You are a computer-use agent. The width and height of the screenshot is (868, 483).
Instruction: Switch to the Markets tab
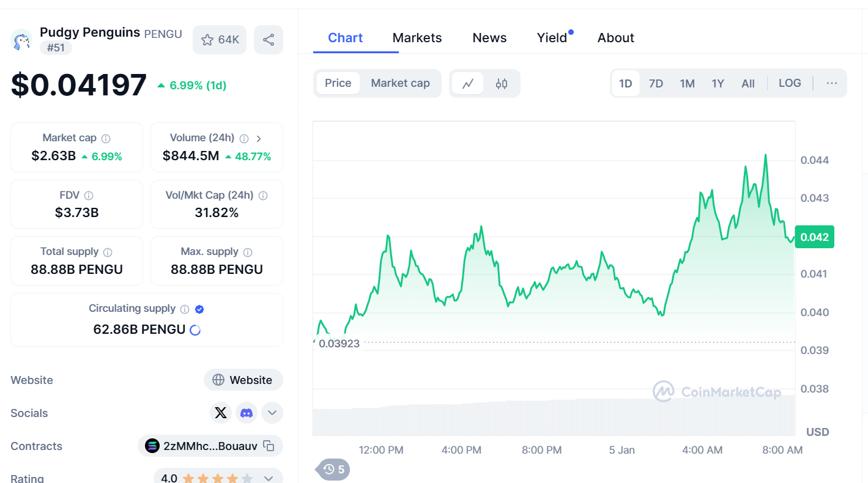click(x=417, y=38)
